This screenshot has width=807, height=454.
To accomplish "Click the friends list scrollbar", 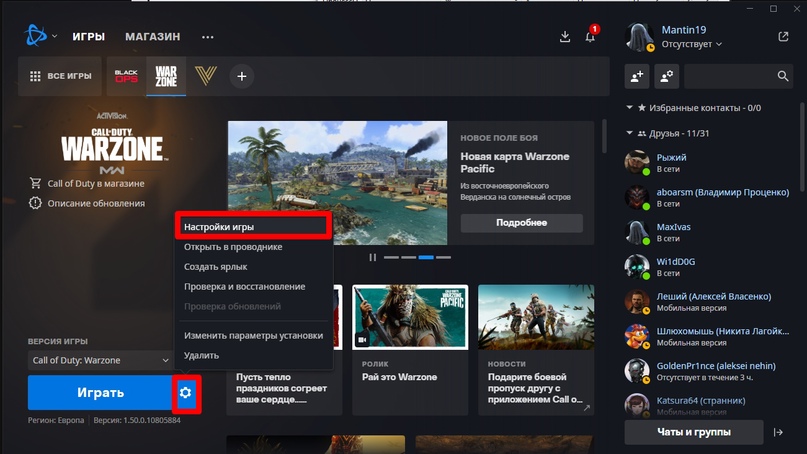I will point(802,147).
